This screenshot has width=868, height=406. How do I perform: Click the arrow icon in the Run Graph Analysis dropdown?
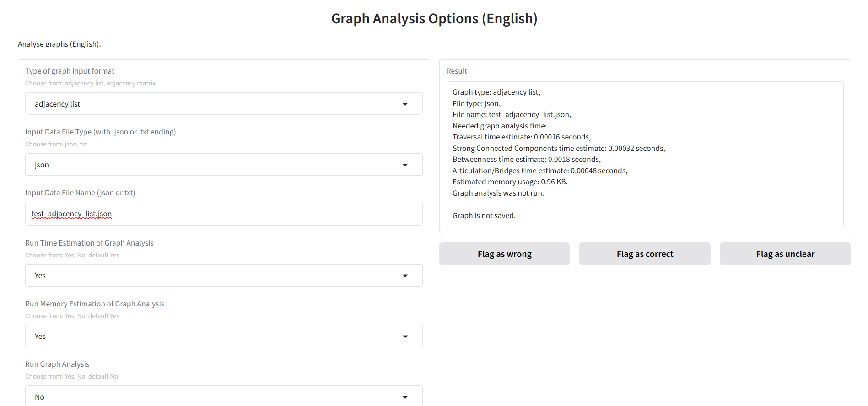pos(405,397)
